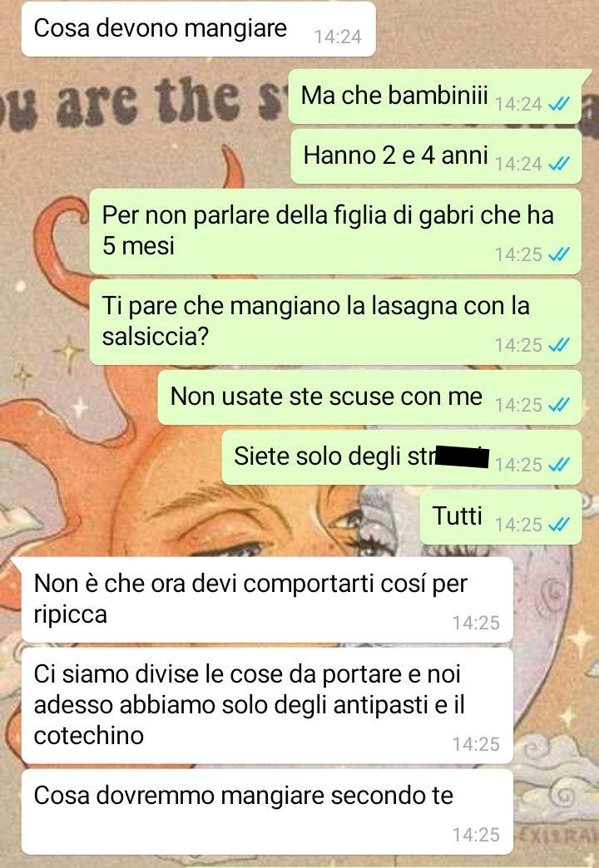Click read ticks on the lasagna message
Screen dimensions: 599x868
tap(558, 345)
